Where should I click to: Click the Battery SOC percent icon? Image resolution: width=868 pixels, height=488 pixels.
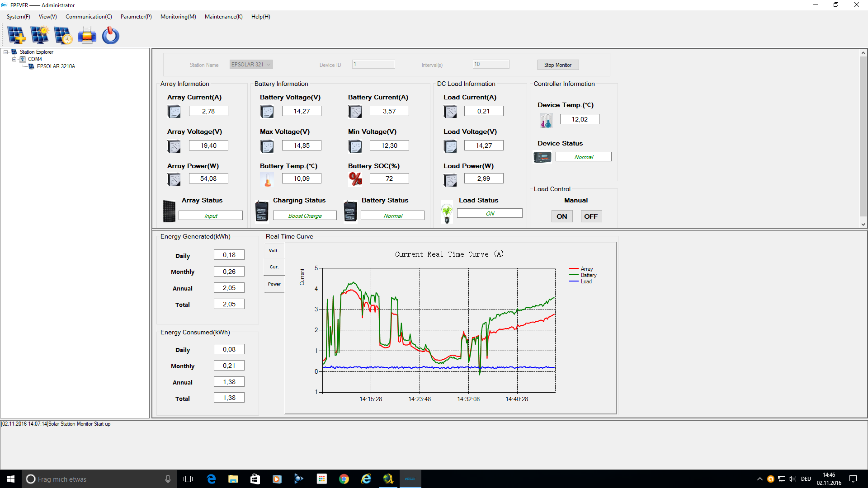point(355,179)
